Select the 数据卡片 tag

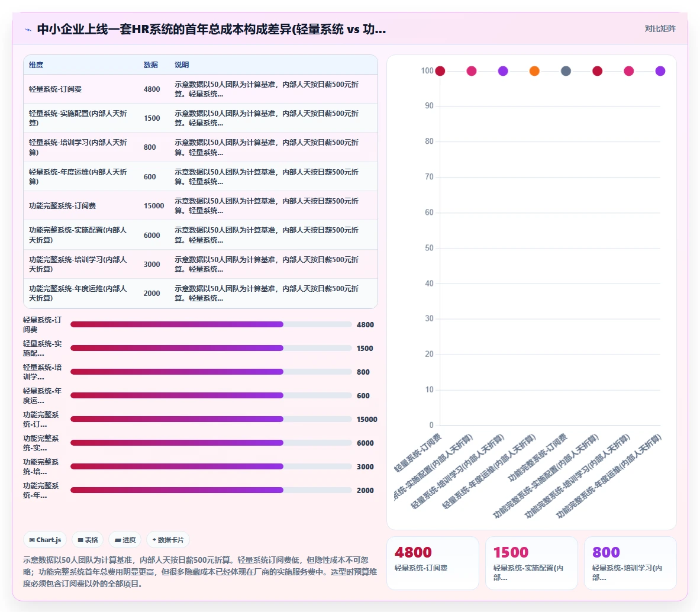pyautogui.click(x=168, y=540)
